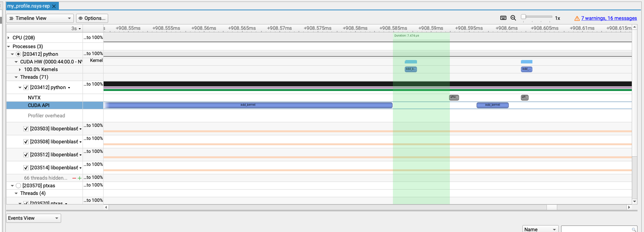The image size is (644, 232).
Task: Open the Timeline View dropdown
Action: coord(40,18)
